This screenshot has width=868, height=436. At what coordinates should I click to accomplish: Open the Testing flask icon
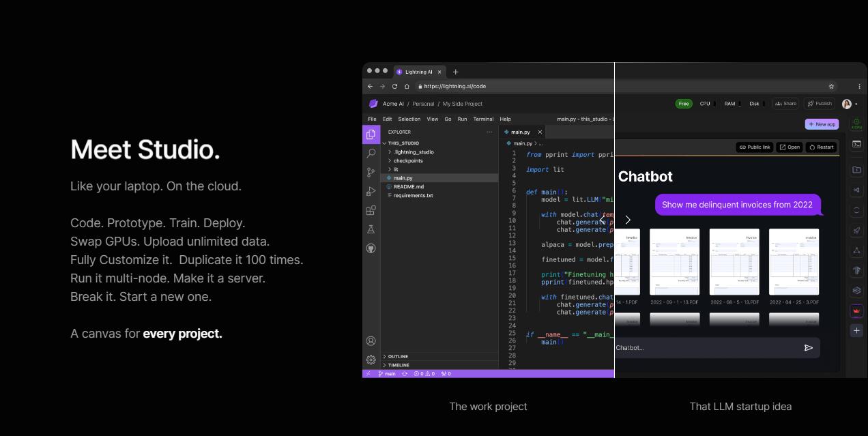(371, 229)
